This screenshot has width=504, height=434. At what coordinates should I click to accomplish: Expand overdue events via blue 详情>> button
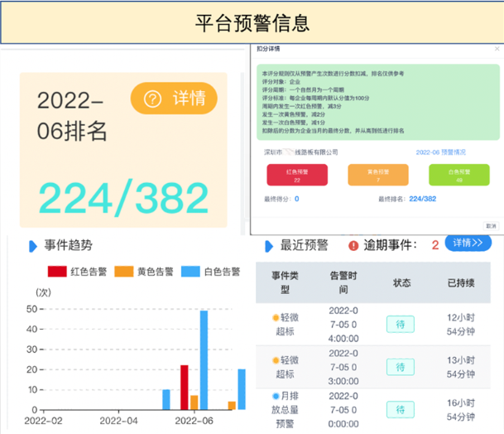(468, 243)
